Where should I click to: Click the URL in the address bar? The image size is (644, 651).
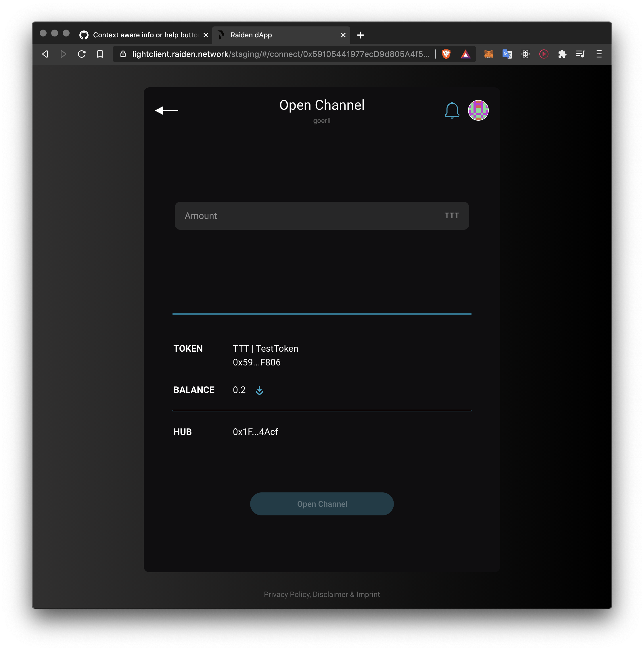pos(281,54)
